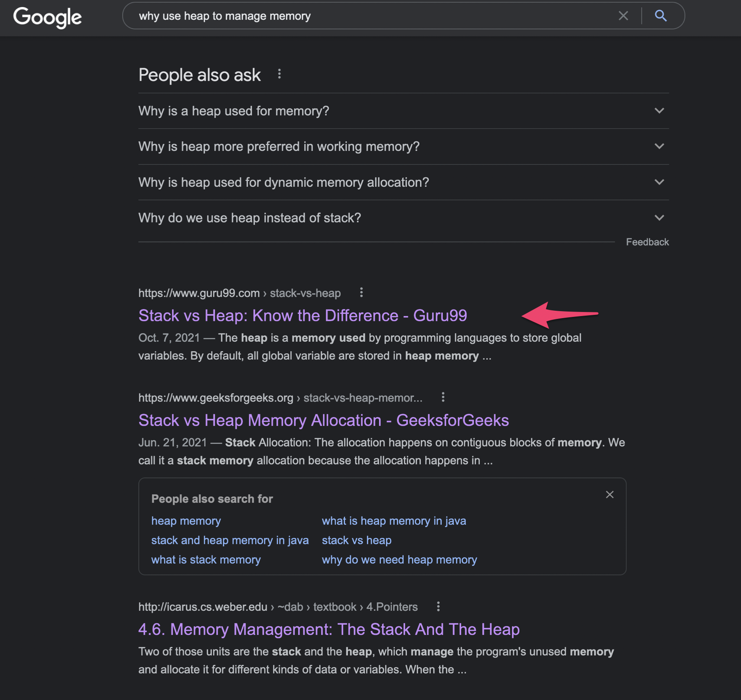Open three-dot menu for geeksforgeeks result

[443, 397]
